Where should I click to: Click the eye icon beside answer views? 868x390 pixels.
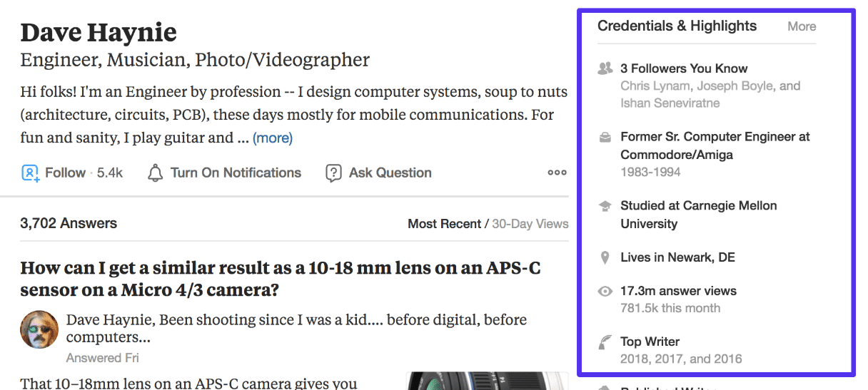pos(605,291)
